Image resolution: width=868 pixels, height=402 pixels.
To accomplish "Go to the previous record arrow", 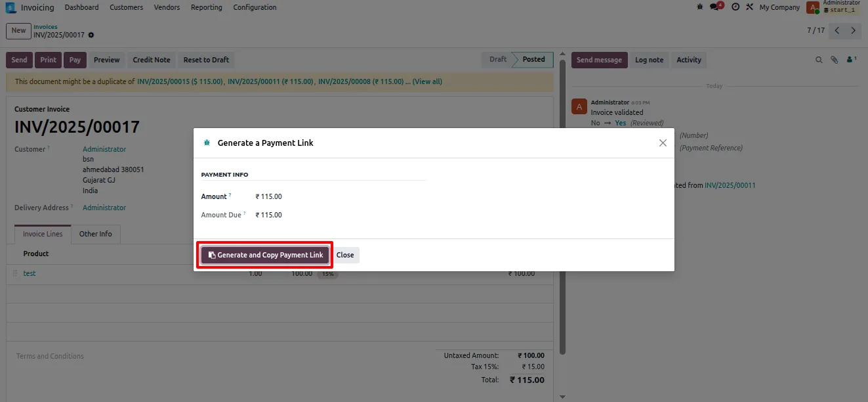I will tap(837, 30).
